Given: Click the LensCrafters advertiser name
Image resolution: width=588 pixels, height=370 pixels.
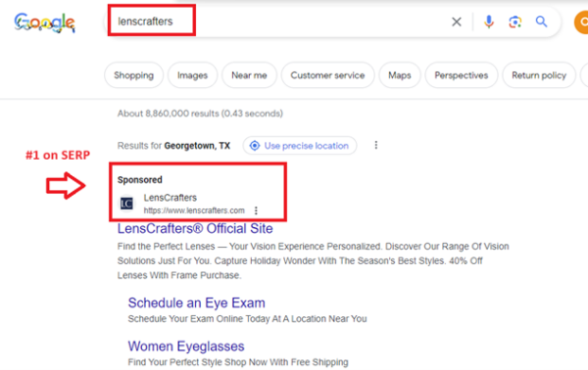Looking at the screenshot, I should pos(170,198).
